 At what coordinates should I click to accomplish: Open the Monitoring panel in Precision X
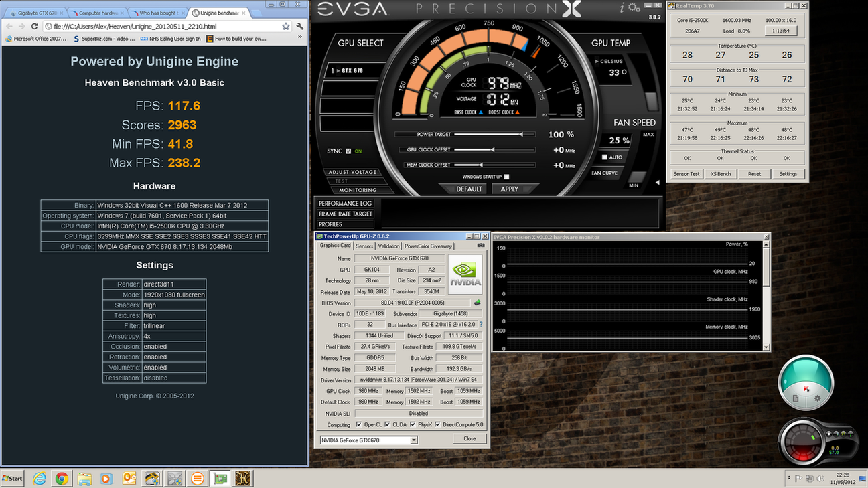tap(357, 190)
